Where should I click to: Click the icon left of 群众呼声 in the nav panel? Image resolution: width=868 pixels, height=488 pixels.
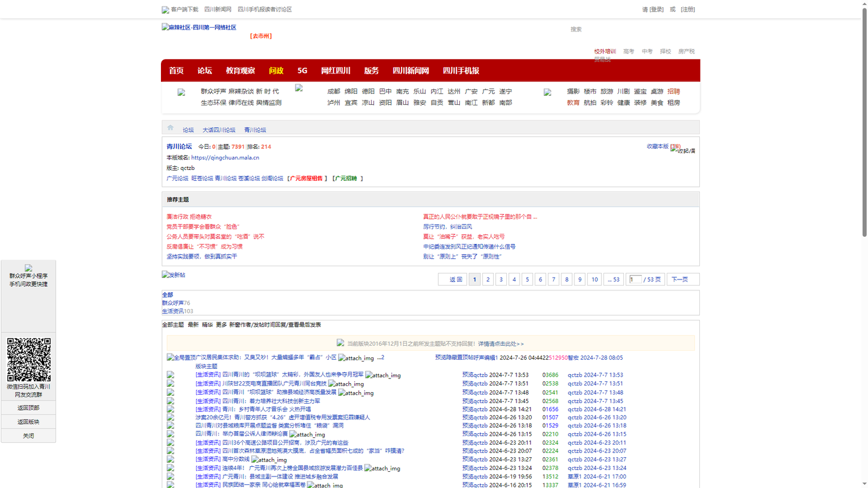[181, 92]
